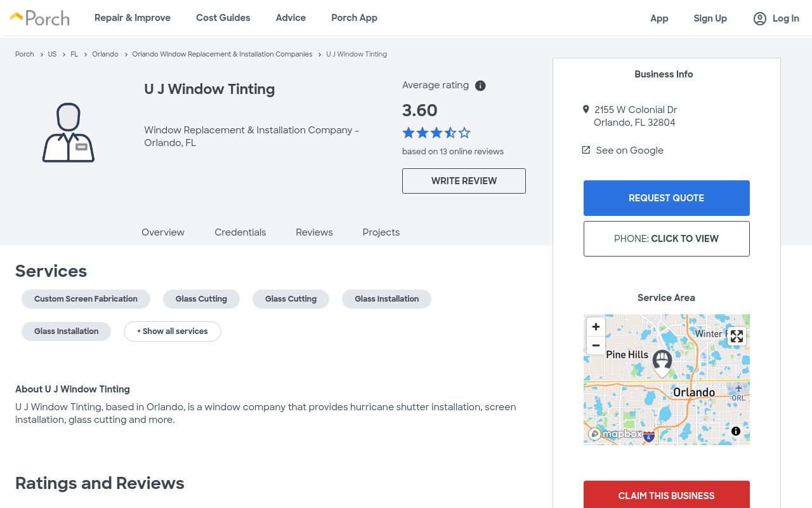Click the location pin icon by address
The image size is (812, 508).
pyautogui.click(x=586, y=109)
